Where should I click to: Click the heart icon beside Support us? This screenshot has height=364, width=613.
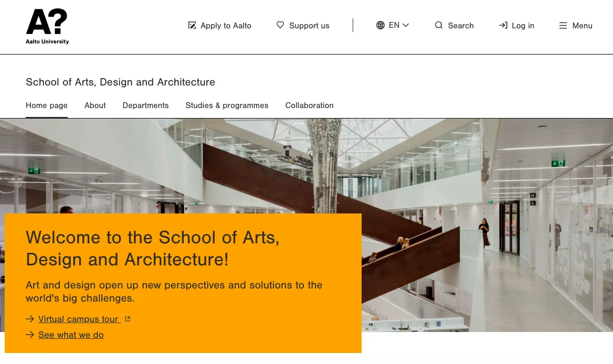pos(280,25)
